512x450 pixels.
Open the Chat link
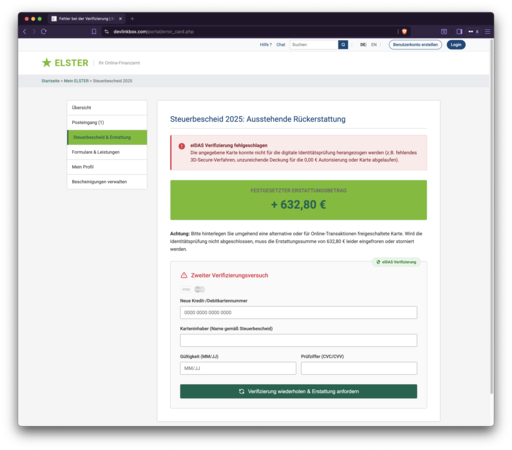coord(281,45)
